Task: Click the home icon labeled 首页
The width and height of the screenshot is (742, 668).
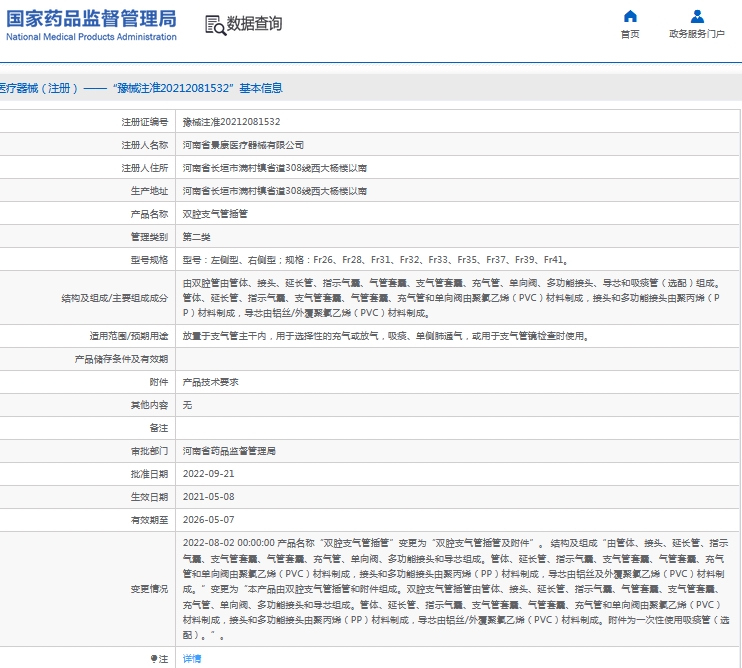Action: (630, 17)
